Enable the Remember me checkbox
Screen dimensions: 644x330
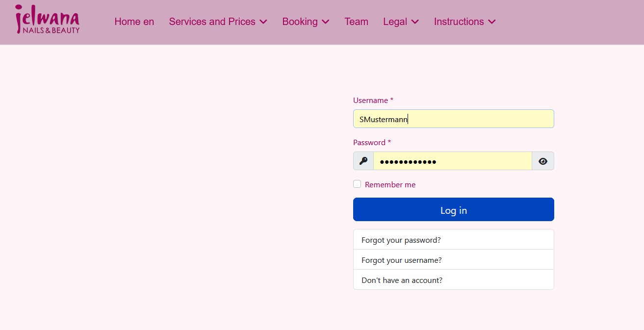(357, 184)
